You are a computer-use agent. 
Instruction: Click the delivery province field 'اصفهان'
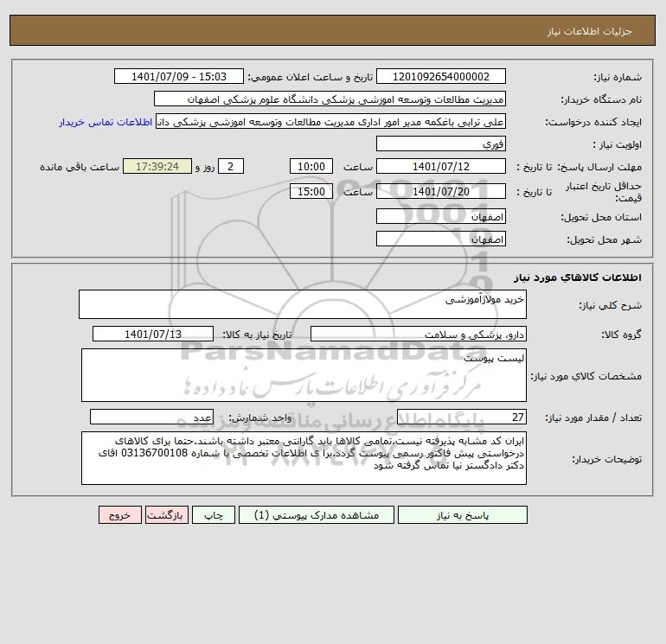click(x=441, y=216)
